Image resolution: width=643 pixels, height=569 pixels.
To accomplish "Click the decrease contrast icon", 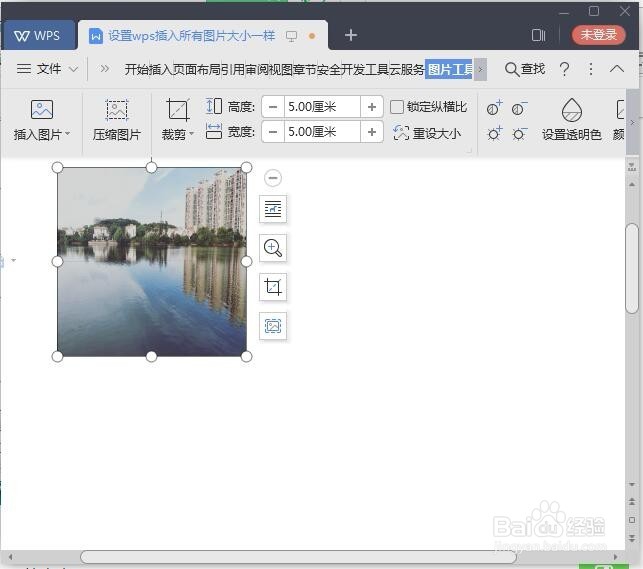I will coord(519,108).
